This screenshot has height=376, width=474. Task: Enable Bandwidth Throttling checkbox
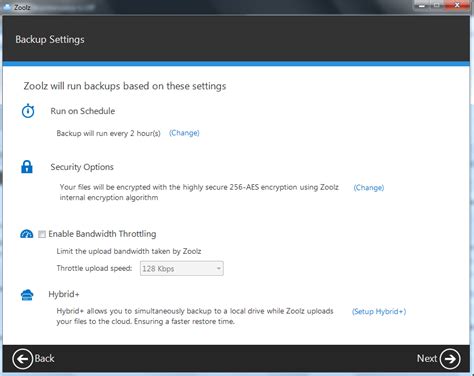tap(42, 234)
